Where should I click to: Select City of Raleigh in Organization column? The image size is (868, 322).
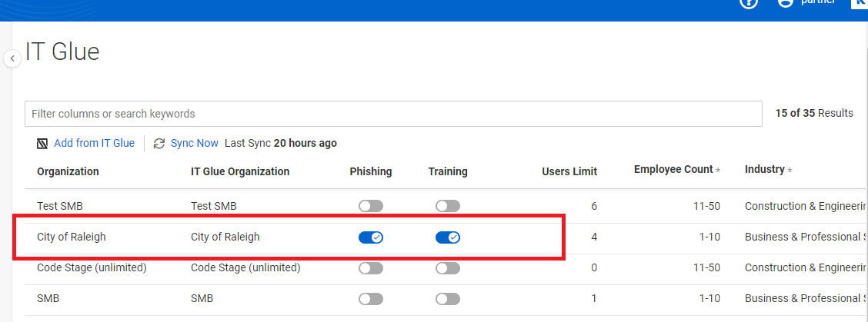(72, 237)
